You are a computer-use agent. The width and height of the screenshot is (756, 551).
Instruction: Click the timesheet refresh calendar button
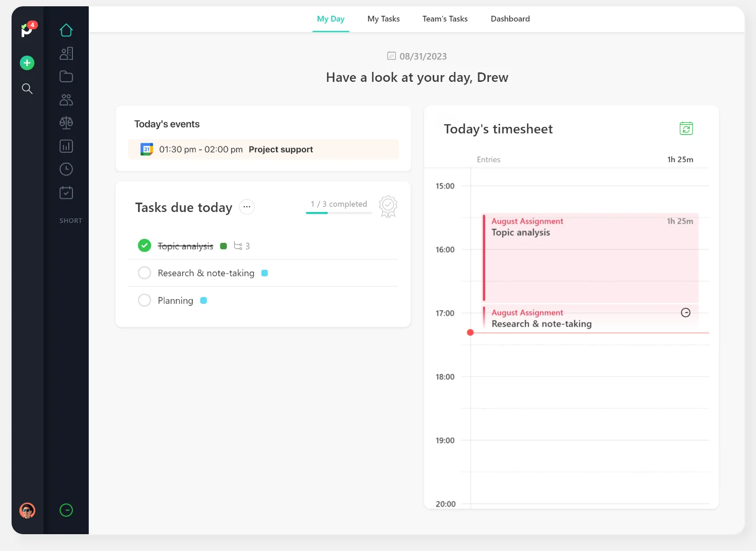click(686, 129)
